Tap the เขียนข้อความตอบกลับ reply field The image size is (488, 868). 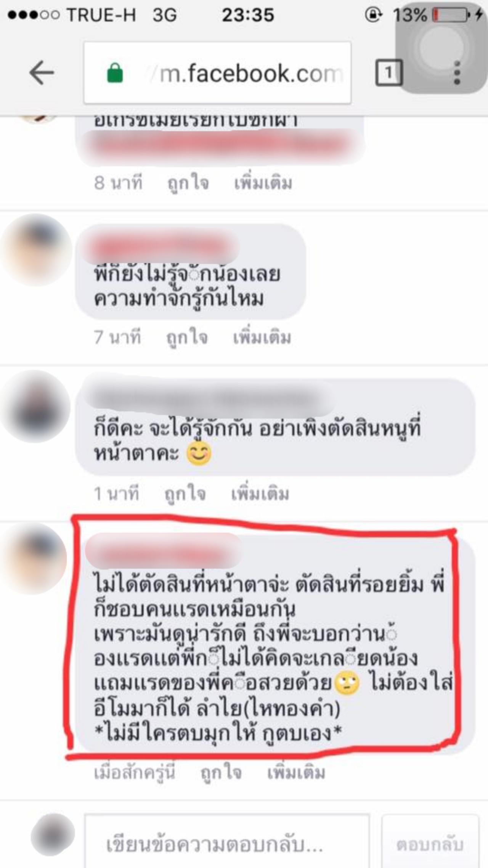point(227,844)
